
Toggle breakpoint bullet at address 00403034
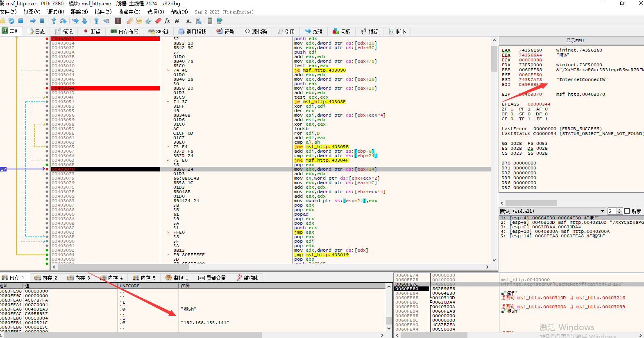point(47,43)
